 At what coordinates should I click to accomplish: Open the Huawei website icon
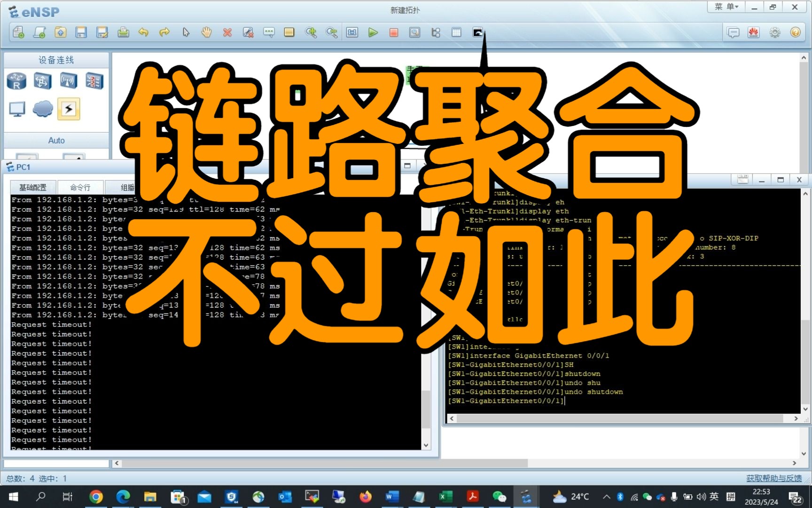pos(754,32)
